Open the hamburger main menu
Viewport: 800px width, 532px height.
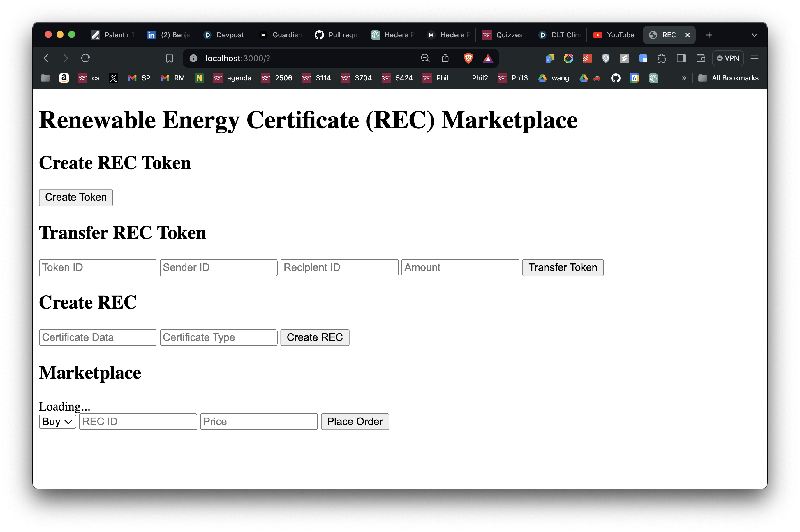click(754, 58)
